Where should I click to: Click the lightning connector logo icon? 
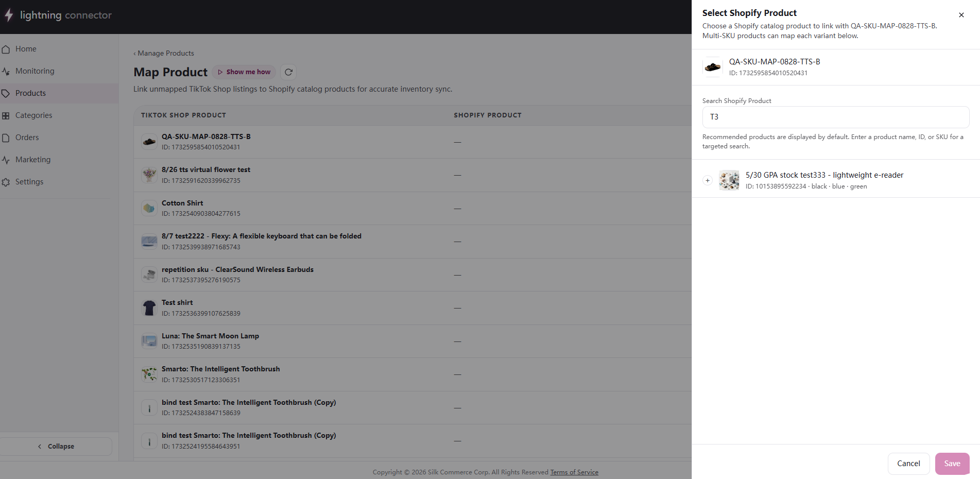tap(9, 15)
